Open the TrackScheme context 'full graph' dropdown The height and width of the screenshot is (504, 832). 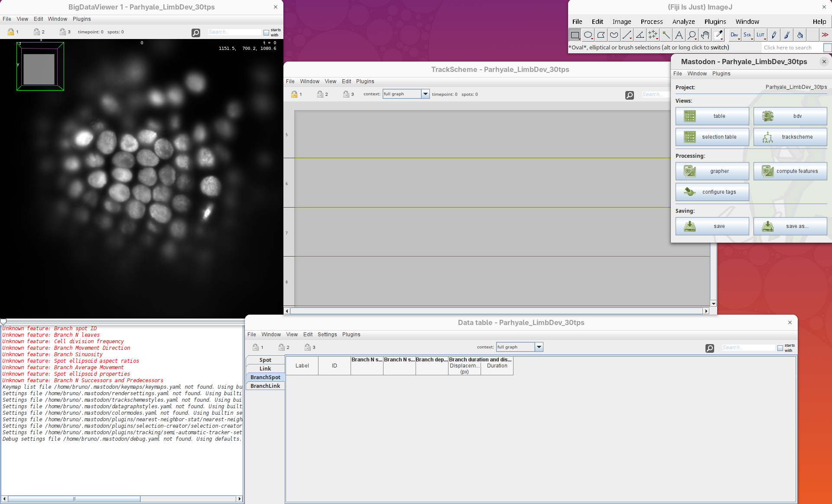(425, 94)
